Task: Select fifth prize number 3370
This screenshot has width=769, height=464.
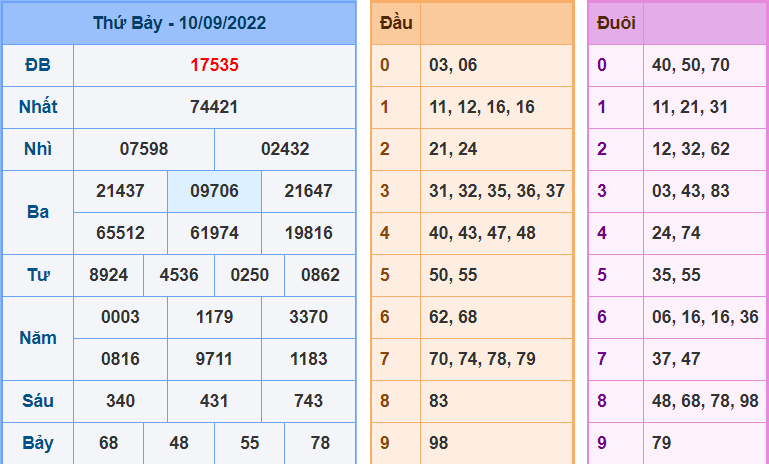Action: (308, 317)
